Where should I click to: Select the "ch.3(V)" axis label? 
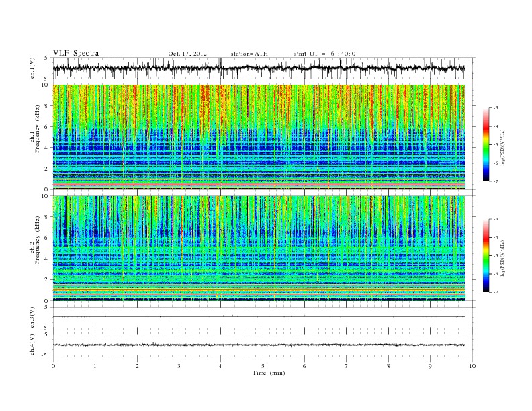point(32,317)
